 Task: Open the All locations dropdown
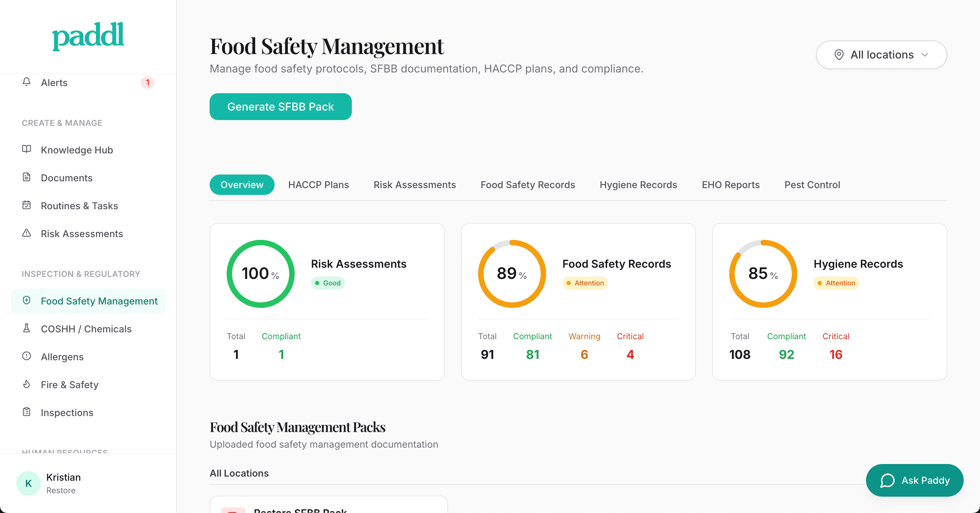coord(881,54)
